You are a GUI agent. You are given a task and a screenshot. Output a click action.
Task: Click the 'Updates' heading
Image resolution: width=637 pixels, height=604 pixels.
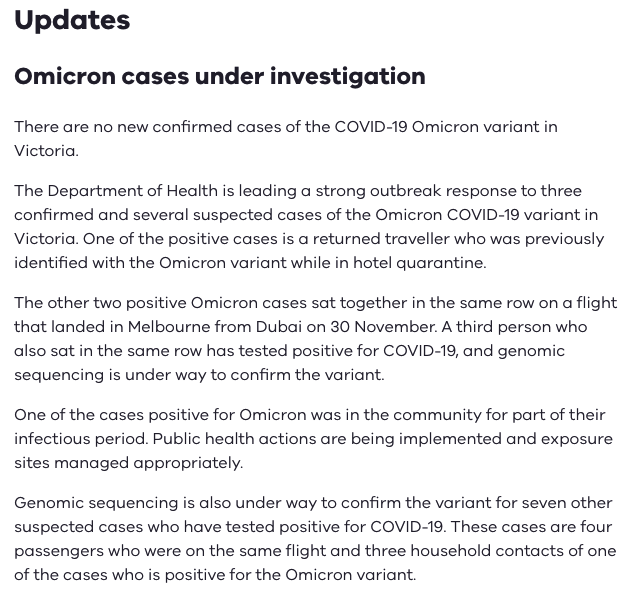tap(72, 20)
